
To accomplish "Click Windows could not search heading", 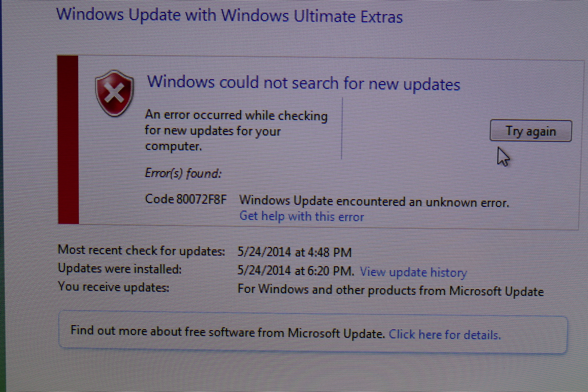I will coord(304,83).
